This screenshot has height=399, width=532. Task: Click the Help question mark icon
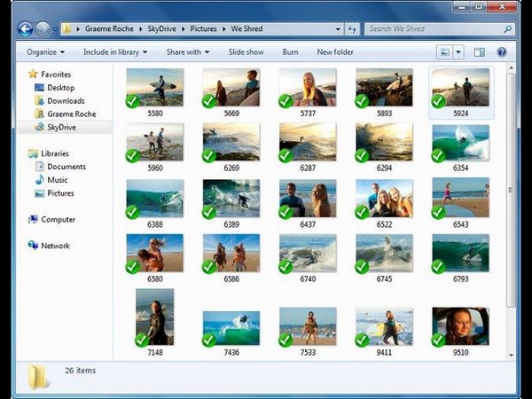tap(502, 52)
